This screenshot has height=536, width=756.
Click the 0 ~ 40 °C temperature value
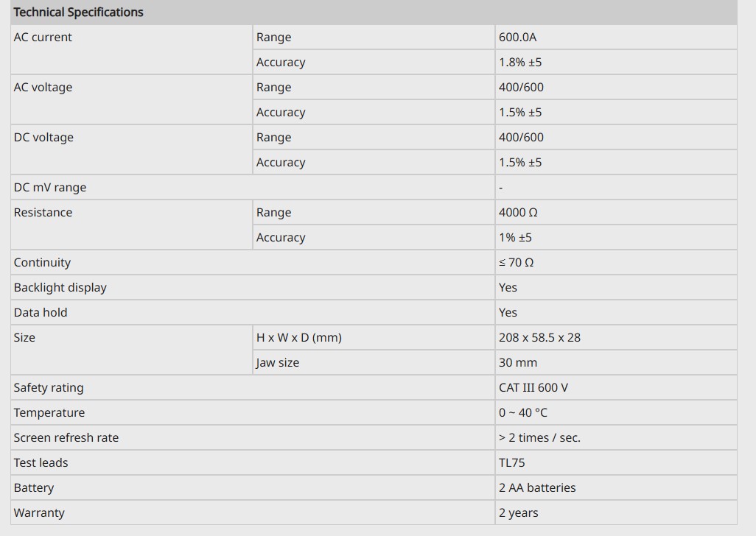coord(523,413)
